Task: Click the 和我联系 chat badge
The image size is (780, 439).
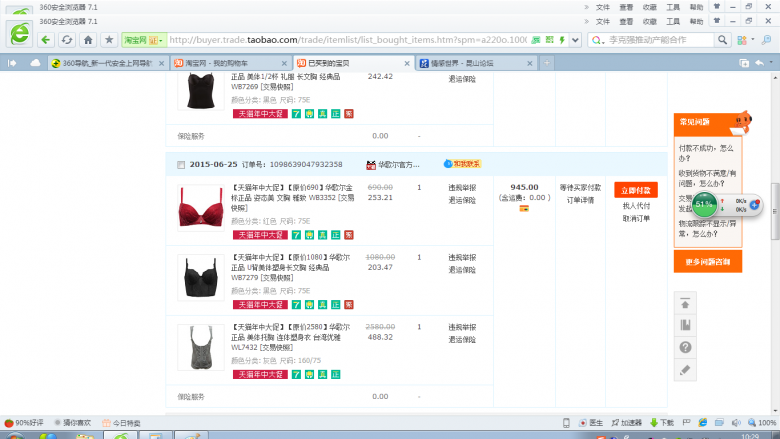Action: point(462,164)
